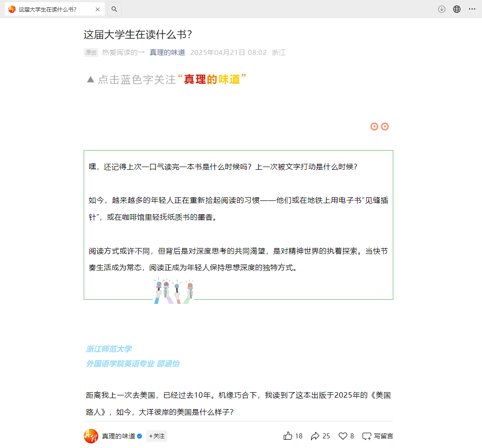The height and width of the screenshot is (448, 482).
Task: Open the 真理的味道 account link near the date
Action: point(167,53)
